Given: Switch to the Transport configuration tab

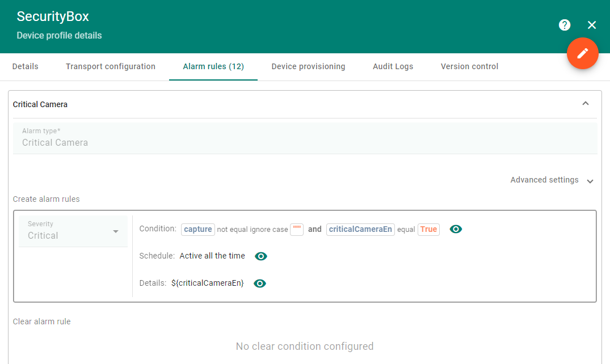Looking at the screenshot, I should click(x=110, y=66).
